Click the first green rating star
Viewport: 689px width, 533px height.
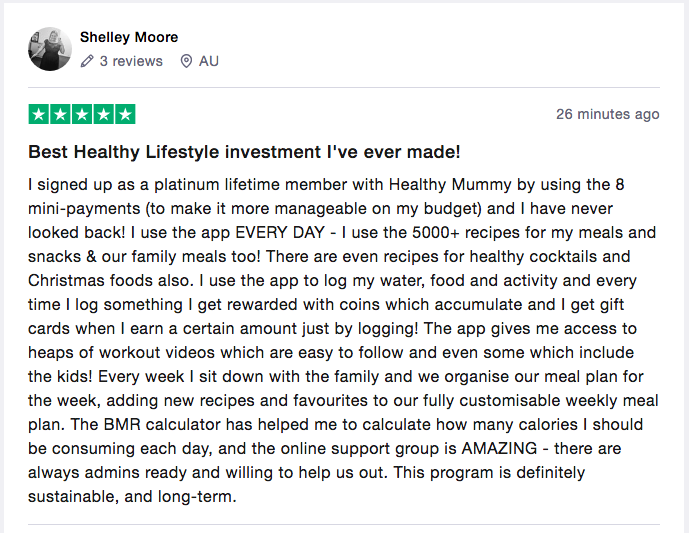coord(39,114)
